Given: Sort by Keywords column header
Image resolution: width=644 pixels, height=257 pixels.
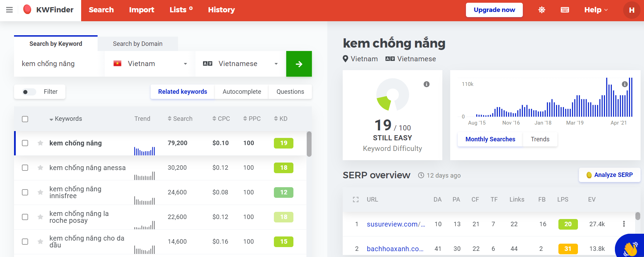Looking at the screenshot, I should coord(66,119).
